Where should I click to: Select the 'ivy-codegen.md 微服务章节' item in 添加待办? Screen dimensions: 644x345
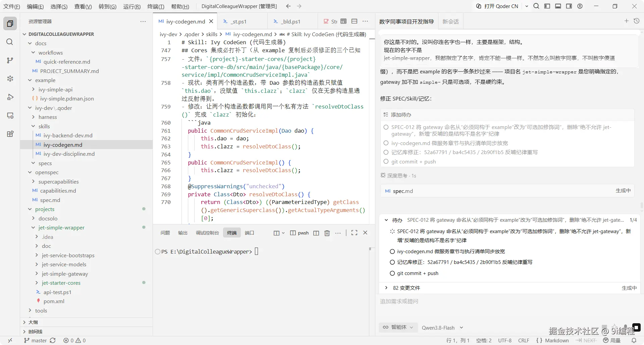coord(386,143)
